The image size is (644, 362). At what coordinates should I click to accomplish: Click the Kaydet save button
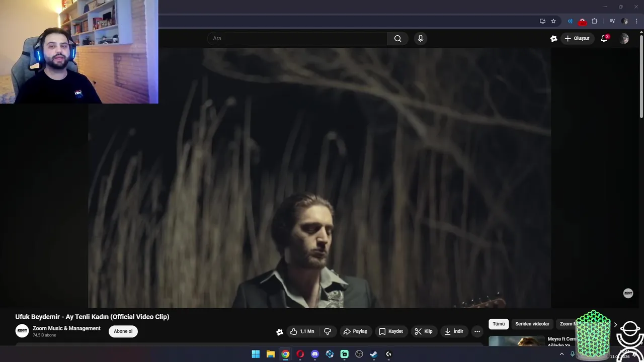[391, 331]
